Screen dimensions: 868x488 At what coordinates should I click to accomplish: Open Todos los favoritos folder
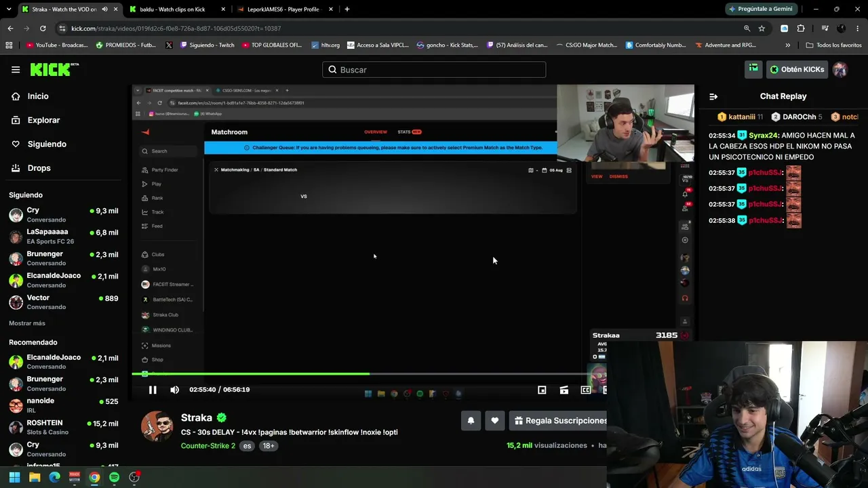pos(834,45)
